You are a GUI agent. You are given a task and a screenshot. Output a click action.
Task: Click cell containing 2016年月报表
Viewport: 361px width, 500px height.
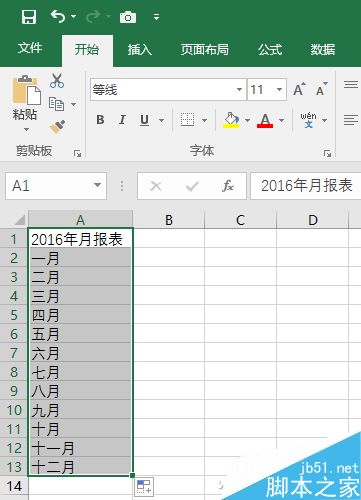point(80,239)
